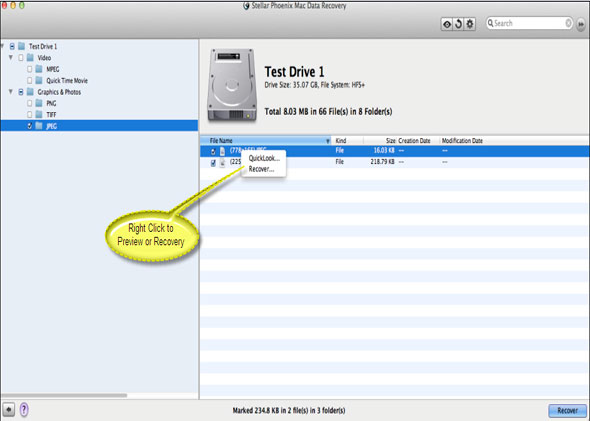Click the file icon in the 16.03 KB row
This screenshot has height=421, width=590.
coord(222,151)
